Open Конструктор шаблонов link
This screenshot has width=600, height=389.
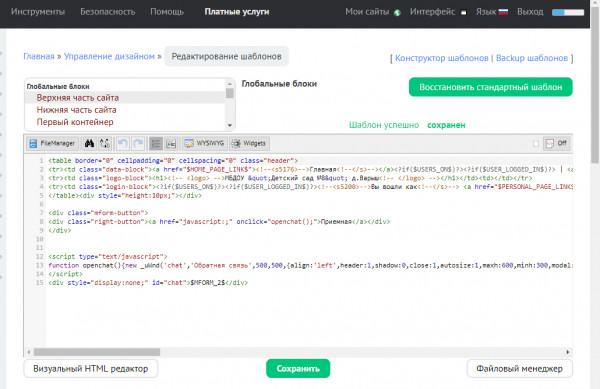442,58
